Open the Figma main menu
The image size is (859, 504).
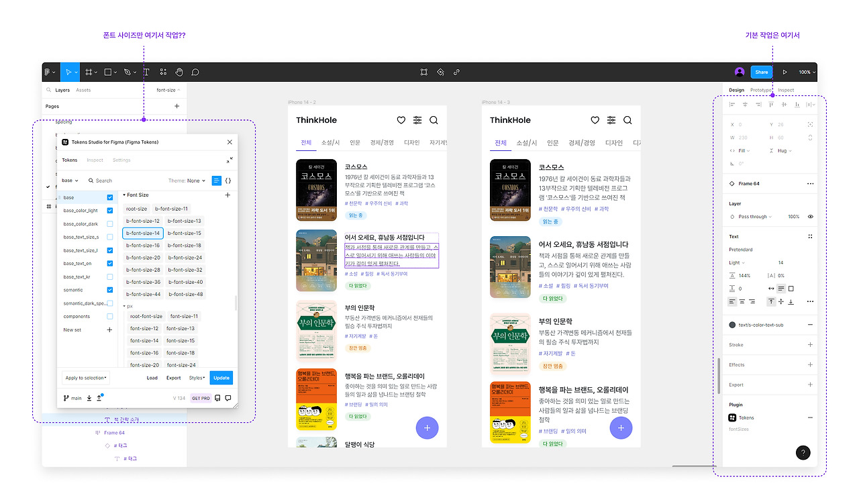point(48,72)
